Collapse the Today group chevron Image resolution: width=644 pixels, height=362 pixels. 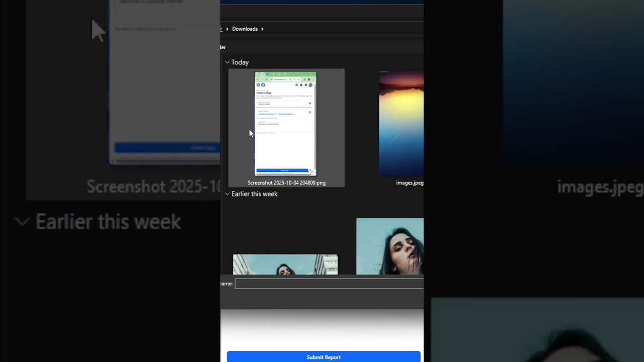(227, 62)
